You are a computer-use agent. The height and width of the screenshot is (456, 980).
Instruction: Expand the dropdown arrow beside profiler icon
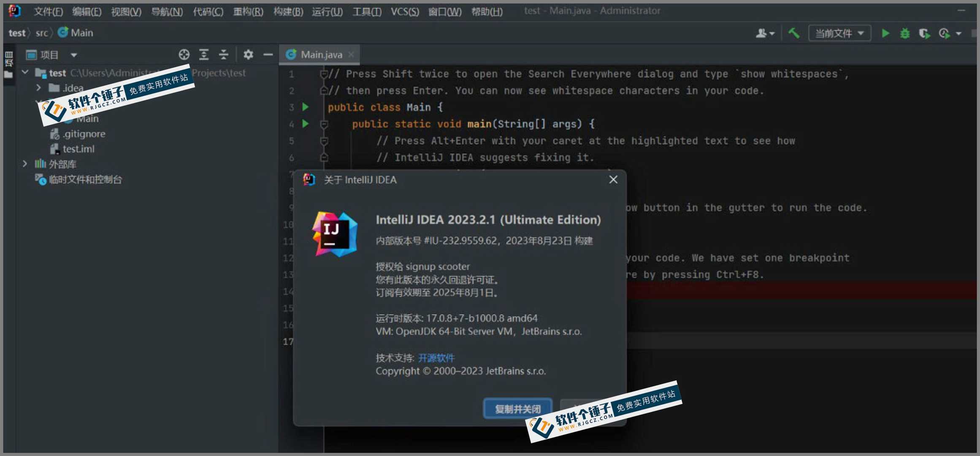[958, 33]
